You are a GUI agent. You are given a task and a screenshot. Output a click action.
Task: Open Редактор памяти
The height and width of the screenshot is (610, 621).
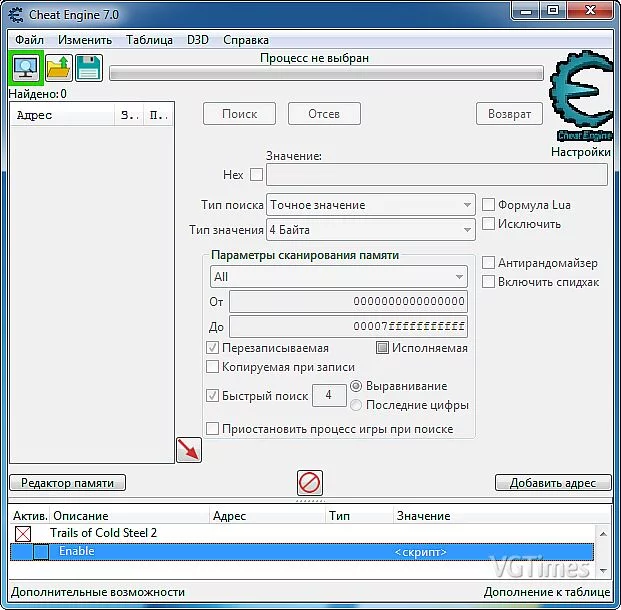(x=67, y=483)
